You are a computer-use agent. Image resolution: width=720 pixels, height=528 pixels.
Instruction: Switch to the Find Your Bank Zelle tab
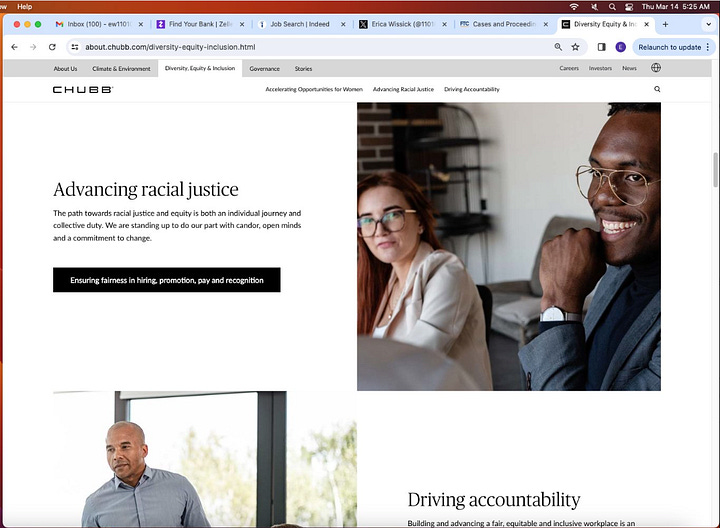coord(200,24)
